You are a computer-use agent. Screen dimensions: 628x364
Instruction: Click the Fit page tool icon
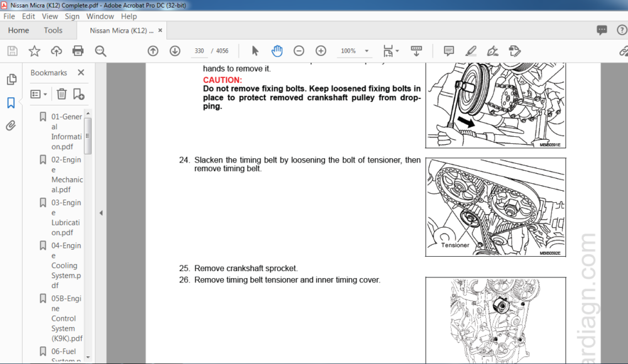(387, 51)
